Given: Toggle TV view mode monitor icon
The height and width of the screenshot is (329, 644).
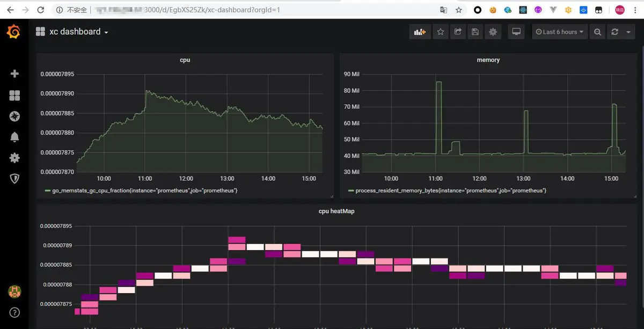Looking at the screenshot, I should [516, 32].
